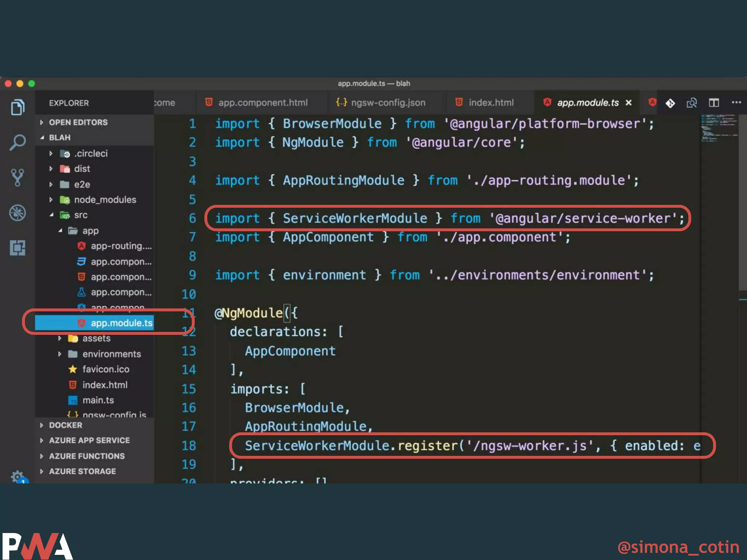The height and width of the screenshot is (560, 747).
Task: Expand the OPEN EDITORS section
Action: coord(78,122)
